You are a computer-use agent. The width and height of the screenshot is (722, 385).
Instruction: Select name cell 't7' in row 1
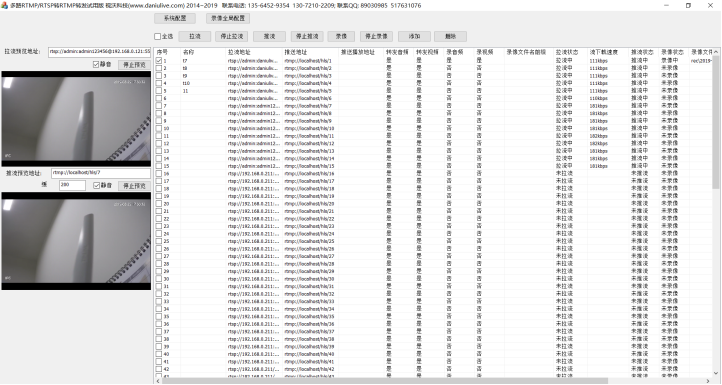pos(185,61)
